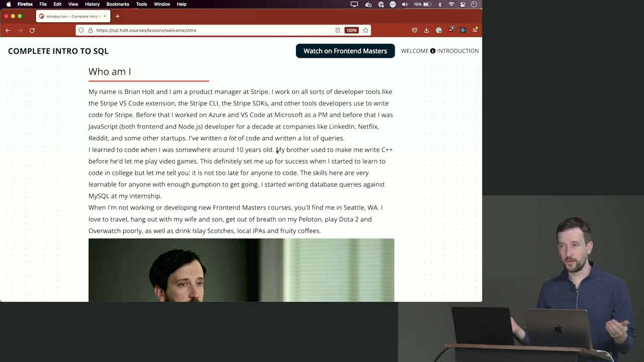Open the round clock extension in the toolbar

(x=439, y=30)
